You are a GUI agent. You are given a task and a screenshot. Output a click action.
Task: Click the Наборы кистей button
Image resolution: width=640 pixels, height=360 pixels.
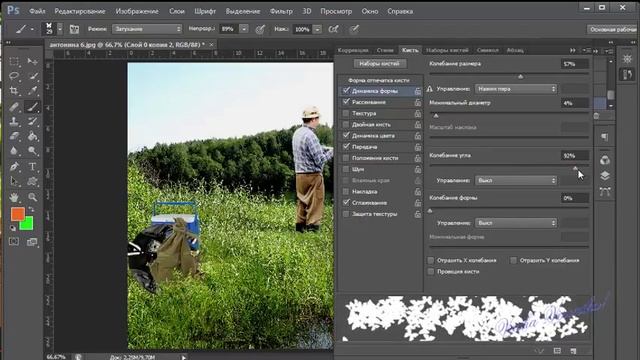pos(379,64)
